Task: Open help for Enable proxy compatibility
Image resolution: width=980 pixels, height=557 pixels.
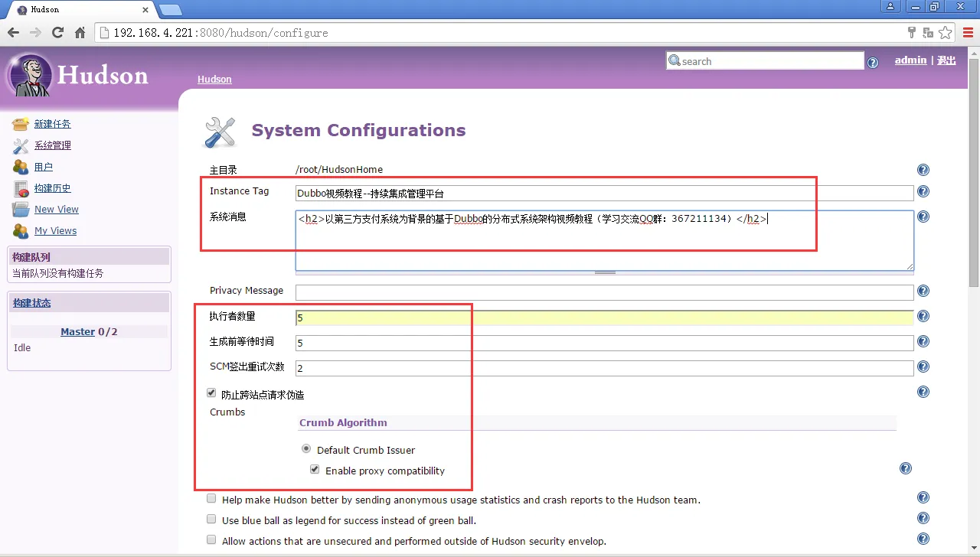Action: tap(906, 468)
